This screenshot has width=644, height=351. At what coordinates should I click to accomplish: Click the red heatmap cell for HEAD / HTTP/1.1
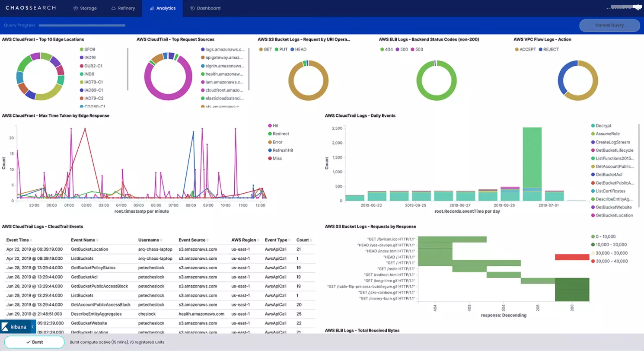572,257
